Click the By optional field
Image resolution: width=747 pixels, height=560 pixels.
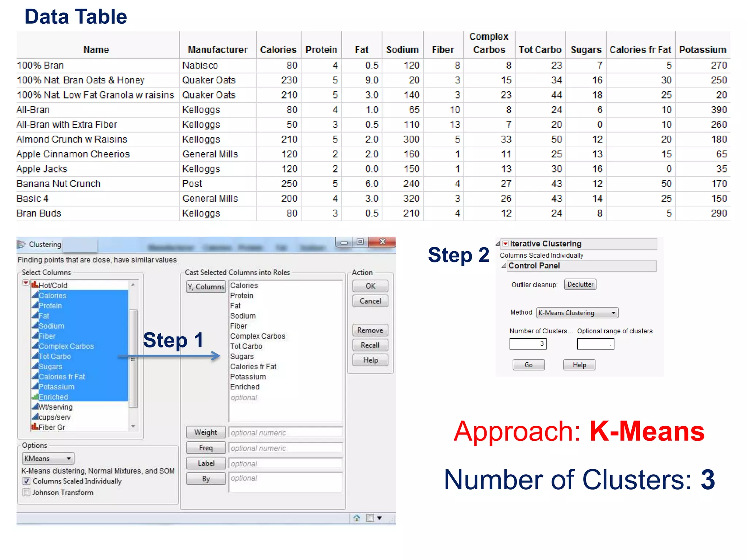[286, 482]
